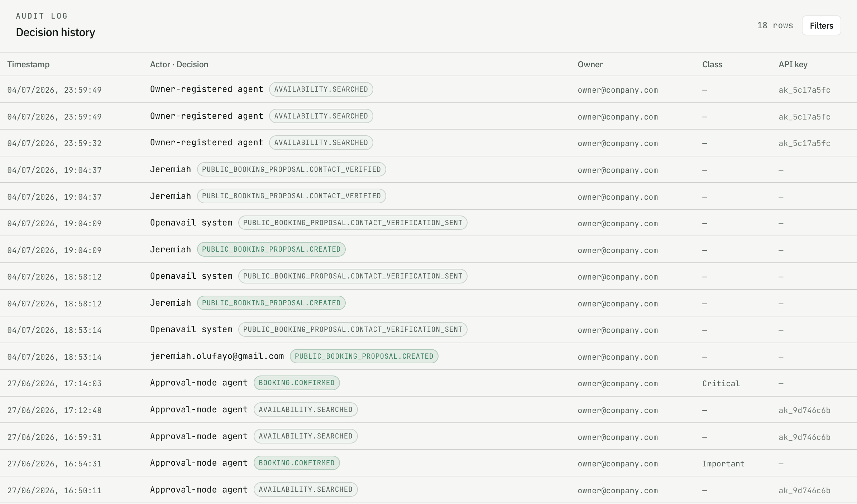Select timestamp 27/06/2026, 17:12:48

54,410
